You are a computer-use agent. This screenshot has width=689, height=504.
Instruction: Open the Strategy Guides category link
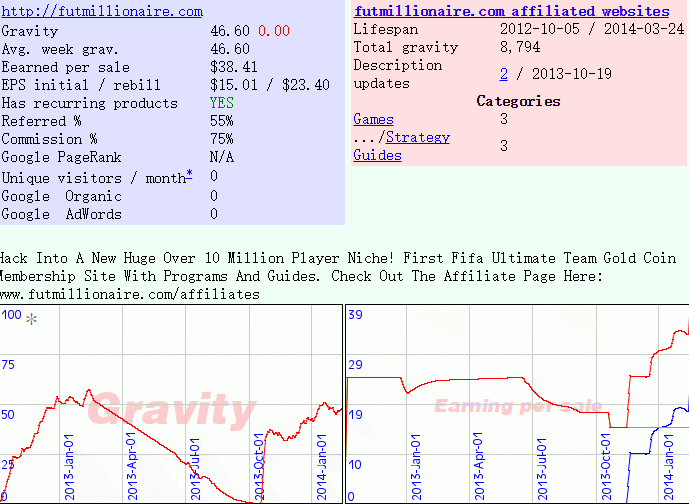(402, 146)
